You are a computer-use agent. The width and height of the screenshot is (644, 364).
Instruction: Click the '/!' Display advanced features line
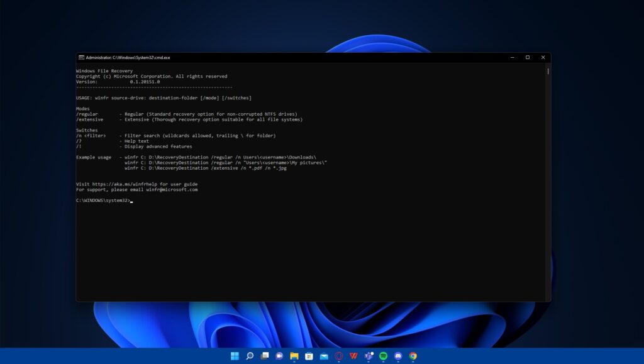tap(134, 146)
